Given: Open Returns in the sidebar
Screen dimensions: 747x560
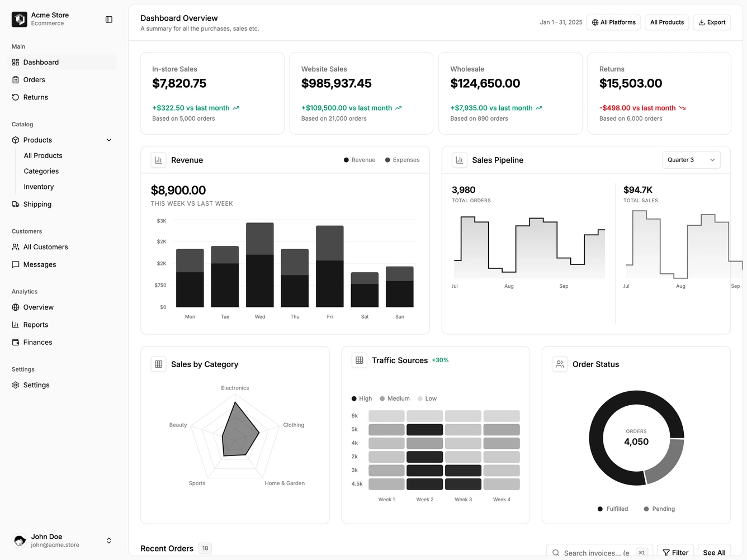Looking at the screenshot, I should tap(62, 97).
